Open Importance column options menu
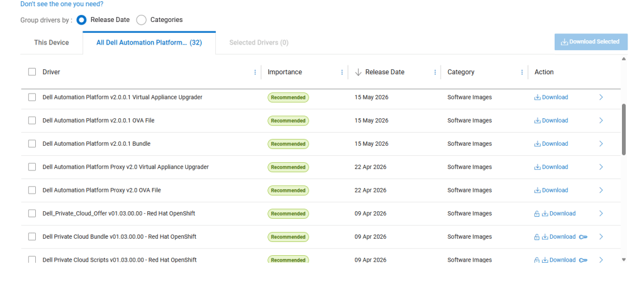This screenshot has height=286, width=644. pyautogui.click(x=342, y=72)
